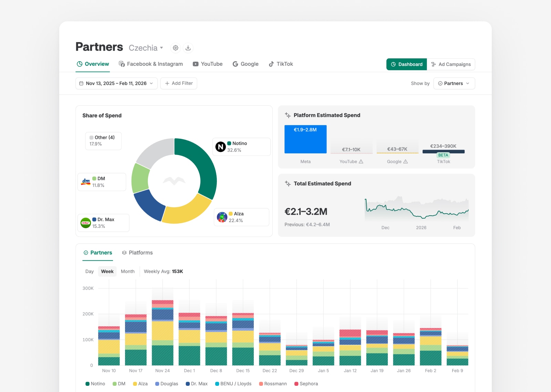Viewport: 551px width, 392px height.
Task: Select the Platforms chart tab
Action: click(x=137, y=252)
